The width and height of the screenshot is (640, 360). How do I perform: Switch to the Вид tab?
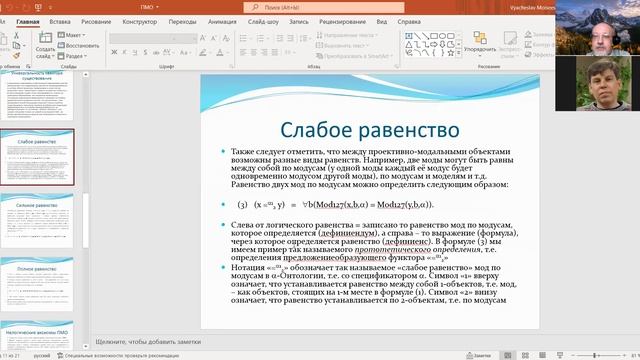[x=382, y=22]
